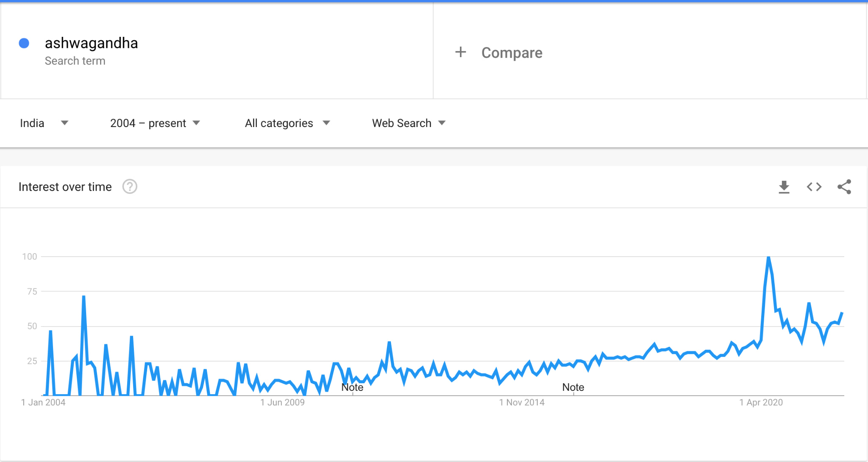Open the All categories dropdown
Viewport: 868px width, 462px height.
pyautogui.click(x=287, y=123)
